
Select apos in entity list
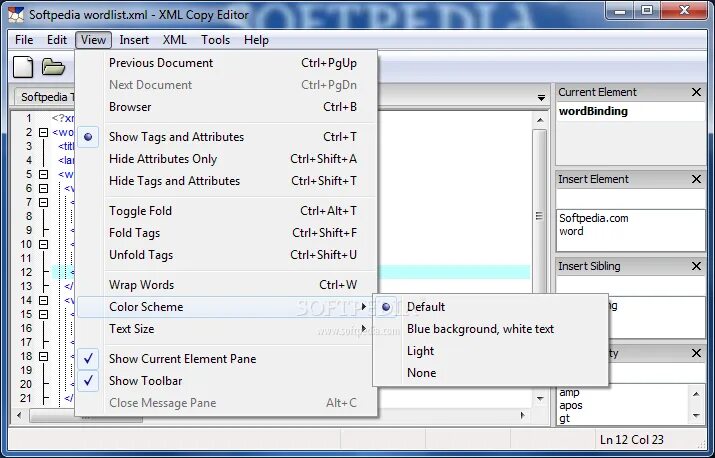coord(571,405)
